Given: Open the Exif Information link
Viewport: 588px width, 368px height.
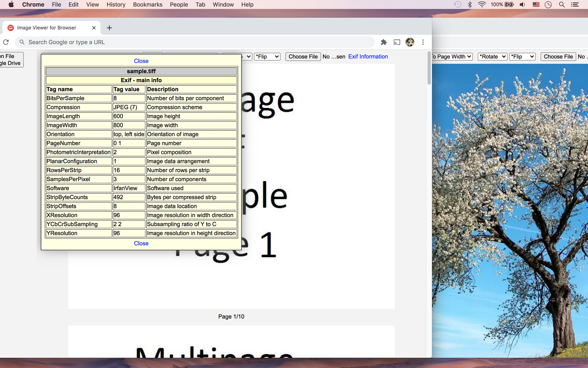Looking at the screenshot, I should point(367,56).
